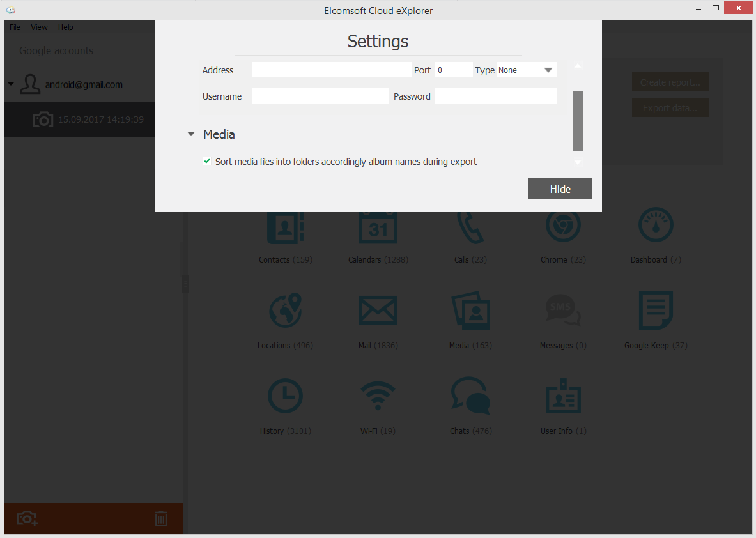
Task: Click the Settings panel vertical scrollbar
Action: tap(578, 121)
